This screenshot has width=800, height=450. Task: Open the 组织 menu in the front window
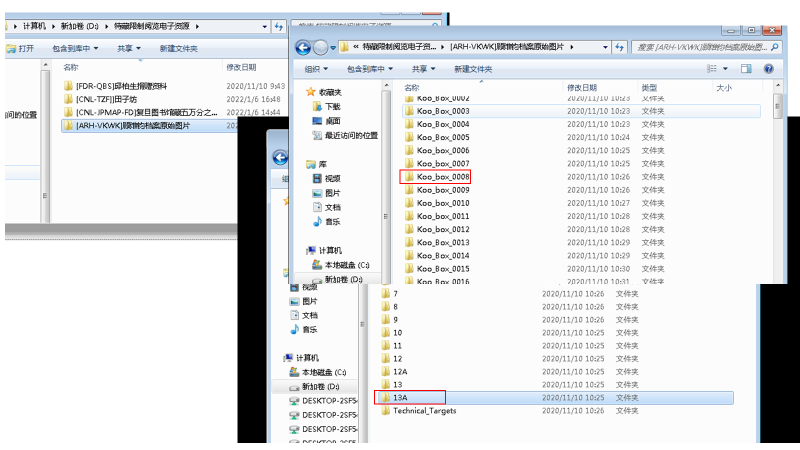coord(316,69)
